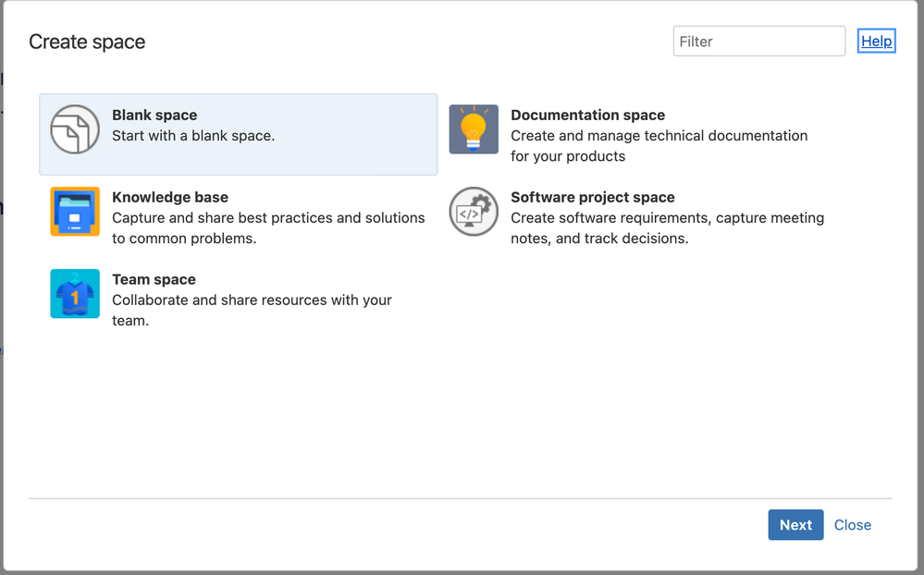Select the "Blank space" title text
The image size is (924, 575).
(x=154, y=115)
